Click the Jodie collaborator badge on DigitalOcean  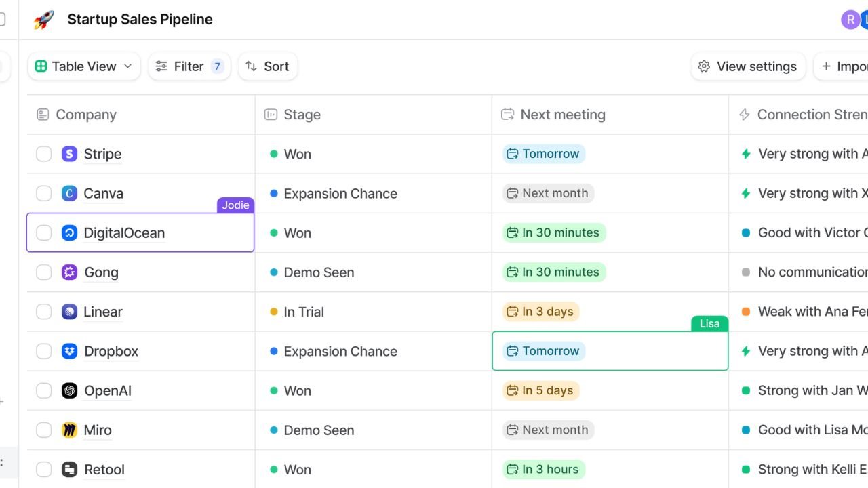[x=235, y=205]
